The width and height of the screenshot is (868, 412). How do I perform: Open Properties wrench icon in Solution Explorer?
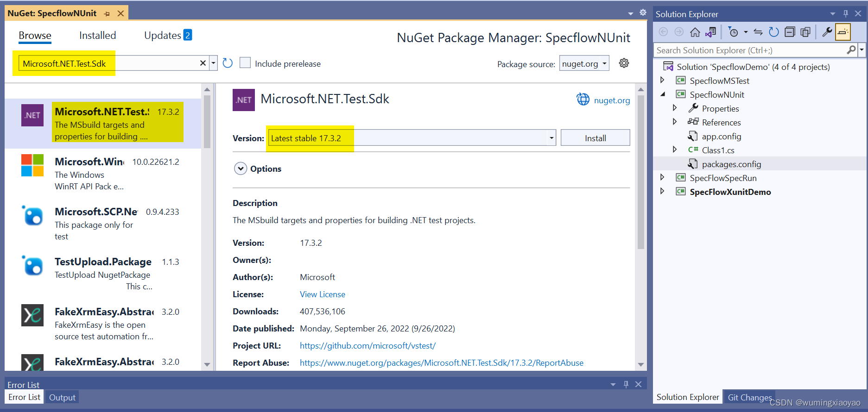pyautogui.click(x=827, y=32)
